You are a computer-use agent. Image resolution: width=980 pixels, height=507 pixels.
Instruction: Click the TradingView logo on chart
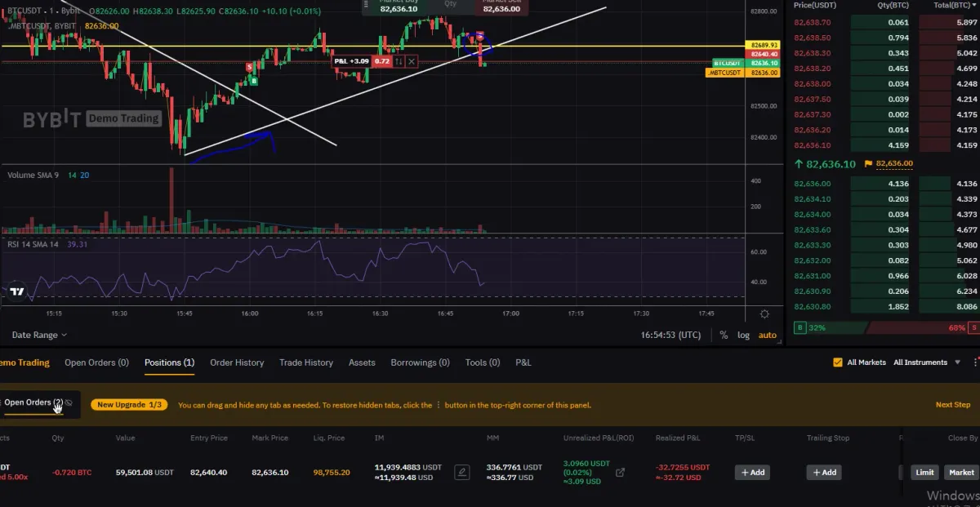16,291
